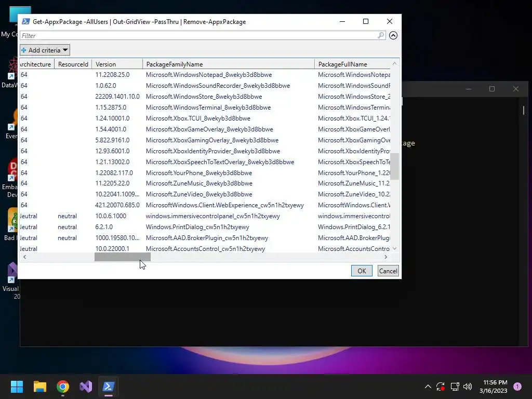This screenshot has width=532, height=399.
Task: Click version cell 421.20070.685.0
Action: [117, 205]
